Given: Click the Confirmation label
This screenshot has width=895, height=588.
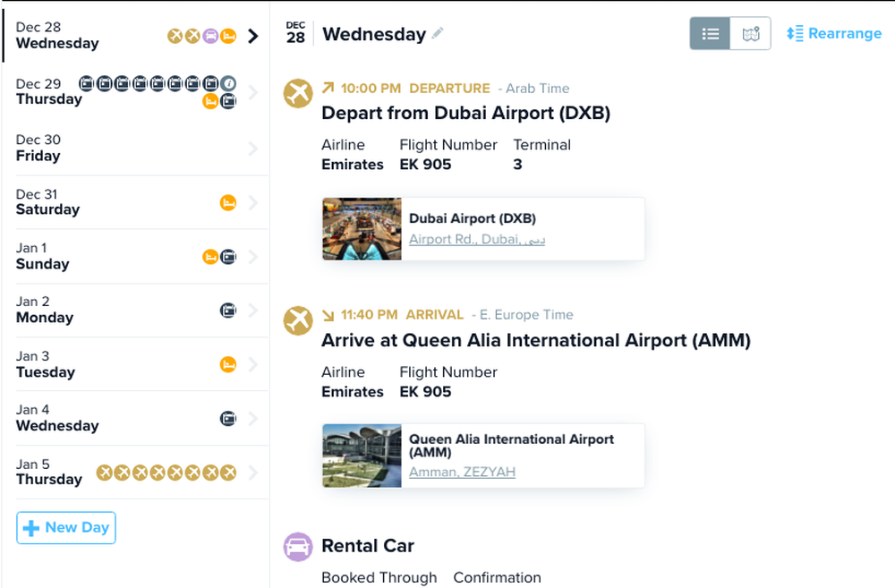Looking at the screenshot, I should tap(497, 578).
